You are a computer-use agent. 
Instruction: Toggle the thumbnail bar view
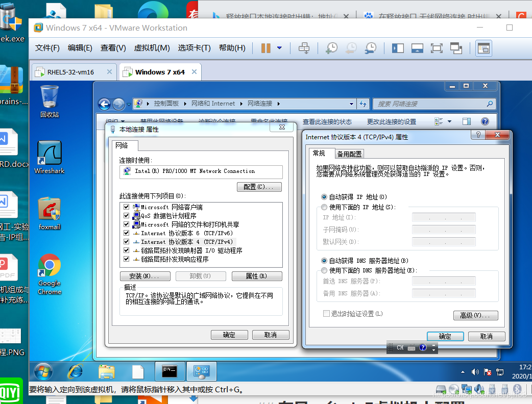tap(417, 48)
